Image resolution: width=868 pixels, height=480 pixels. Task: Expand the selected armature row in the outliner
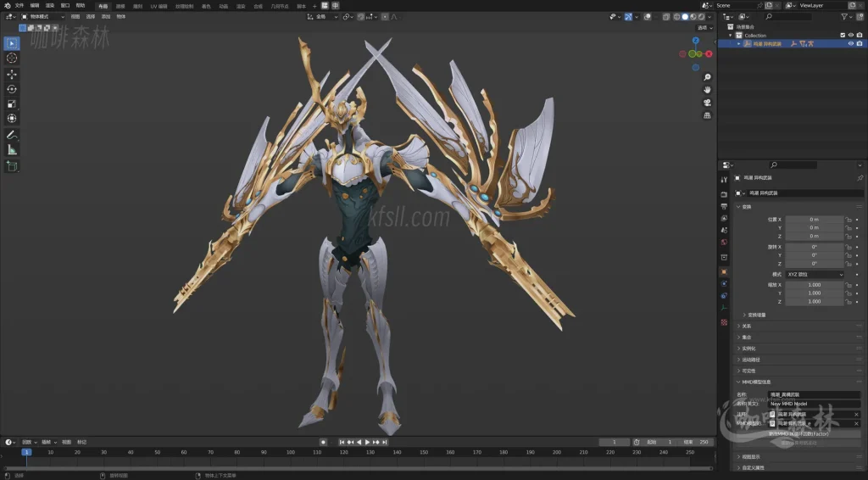coord(738,44)
